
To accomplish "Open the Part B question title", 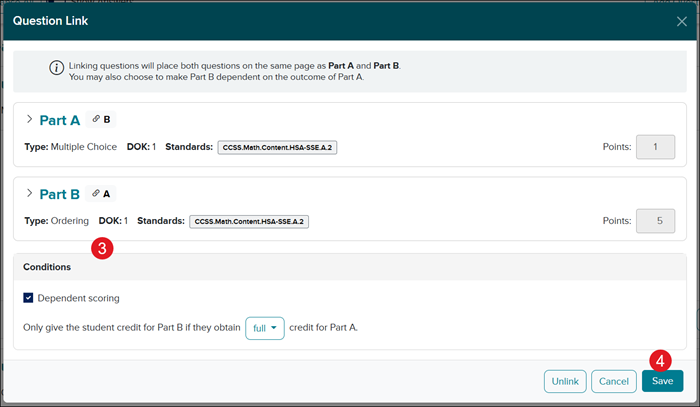I will pos(59,194).
